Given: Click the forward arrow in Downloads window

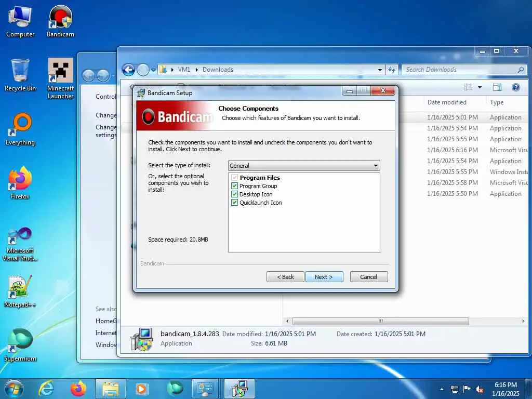Looking at the screenshot, I should 143,70.
